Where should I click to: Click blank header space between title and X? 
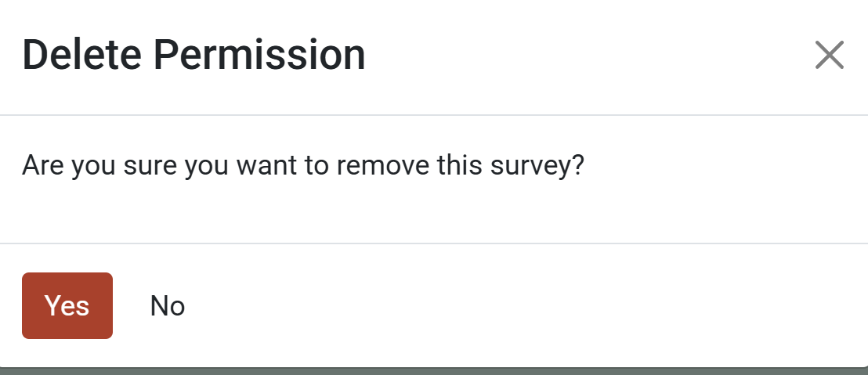point(588,56)
